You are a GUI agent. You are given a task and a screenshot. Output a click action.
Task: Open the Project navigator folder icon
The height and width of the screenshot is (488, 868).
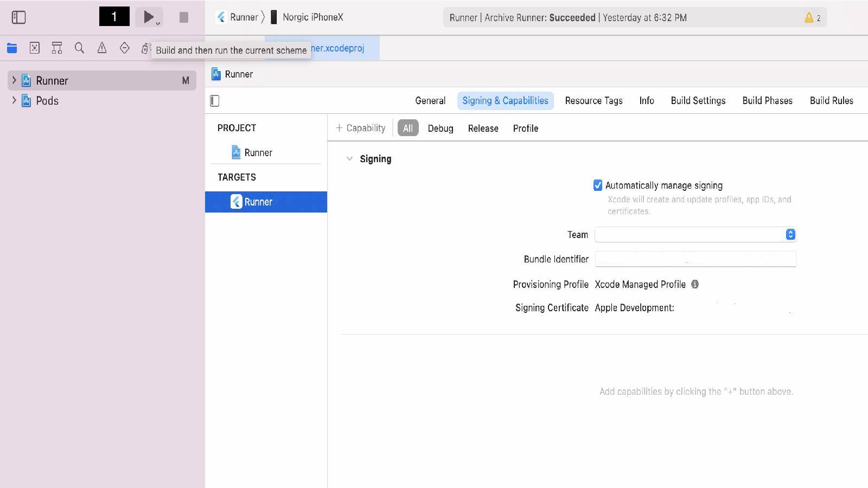(12, 48)
